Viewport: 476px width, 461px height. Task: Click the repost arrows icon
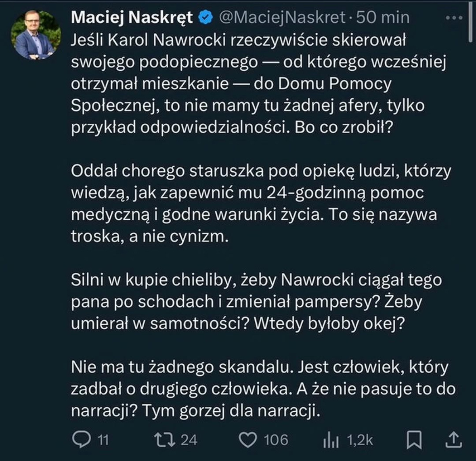[x=165, y=440]
